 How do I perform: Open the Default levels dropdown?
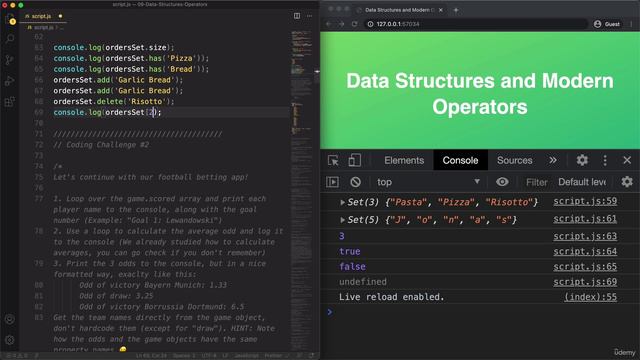point(582,182)
